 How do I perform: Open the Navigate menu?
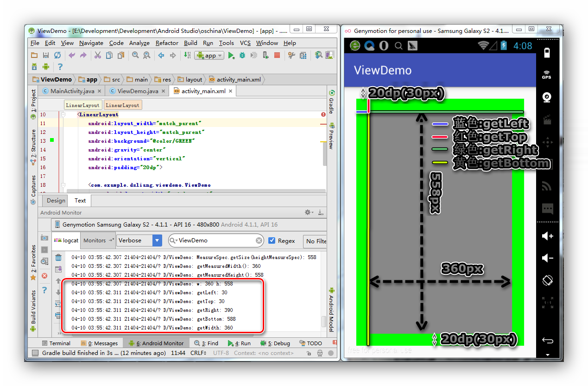pyautogui.click(x=91, y=43)
